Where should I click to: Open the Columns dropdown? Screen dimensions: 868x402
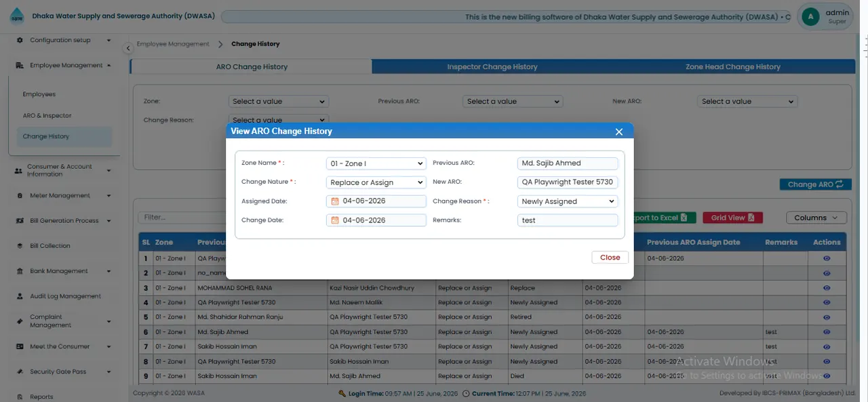816,218
